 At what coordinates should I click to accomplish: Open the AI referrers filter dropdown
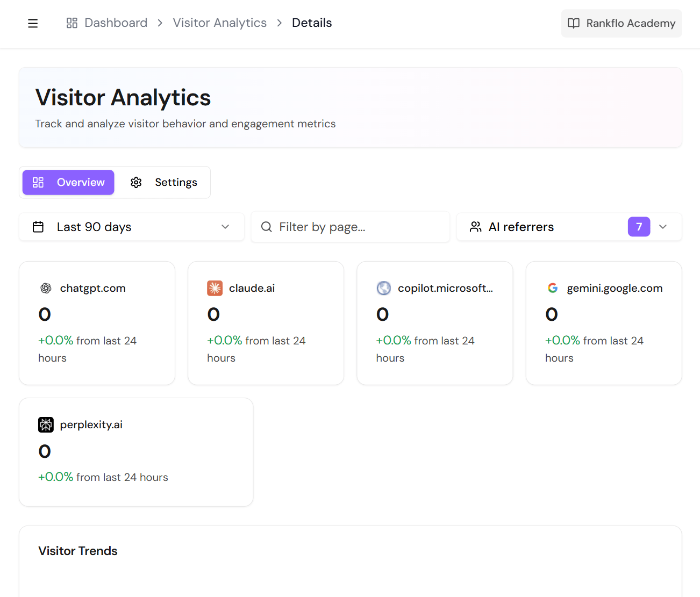coord(663,227)
